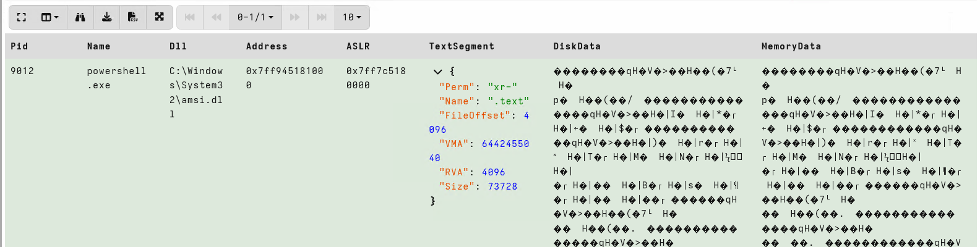Screen dimensions: 980x247
Task: Jump to last page of results
Action: [x=321, y=17]
